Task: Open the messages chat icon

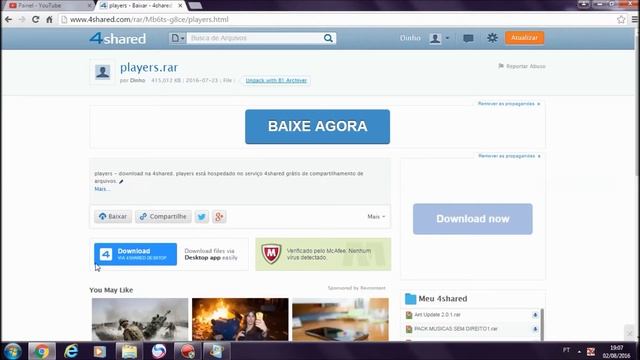Action: tap(468, 38)
